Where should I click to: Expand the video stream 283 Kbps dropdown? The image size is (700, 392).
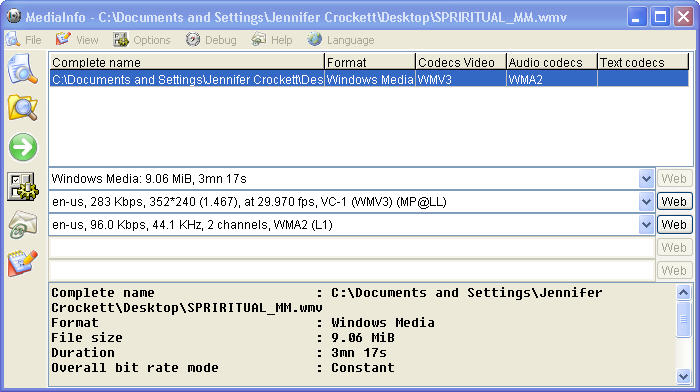click(646, 202)
